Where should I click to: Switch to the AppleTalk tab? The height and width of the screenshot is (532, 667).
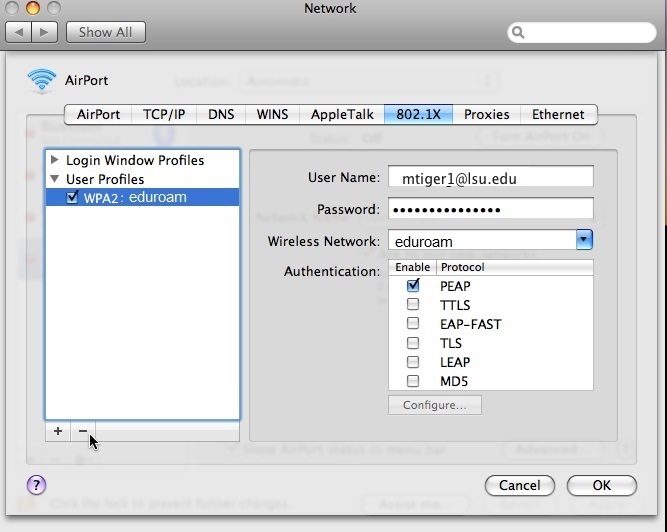point(342,114)
